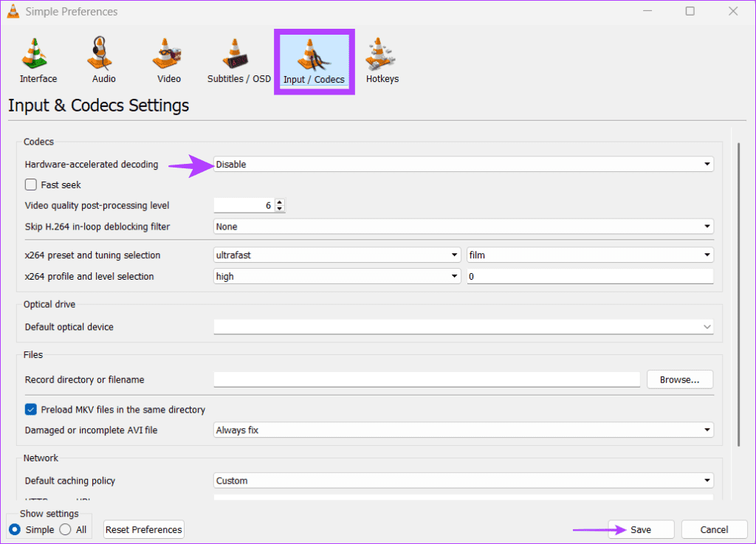The height and width of the screenshot is (544, 756).
Task: Close the Simple Preferences window
Action: coord(733,11)
